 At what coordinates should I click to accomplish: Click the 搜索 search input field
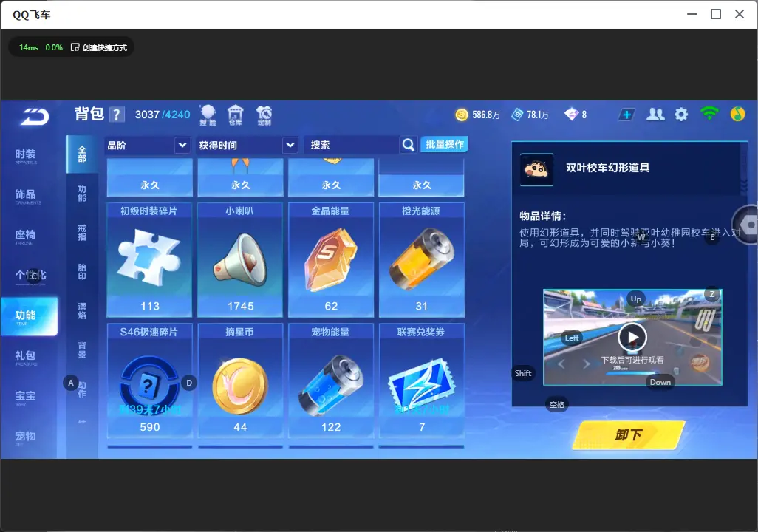(352, 145)
